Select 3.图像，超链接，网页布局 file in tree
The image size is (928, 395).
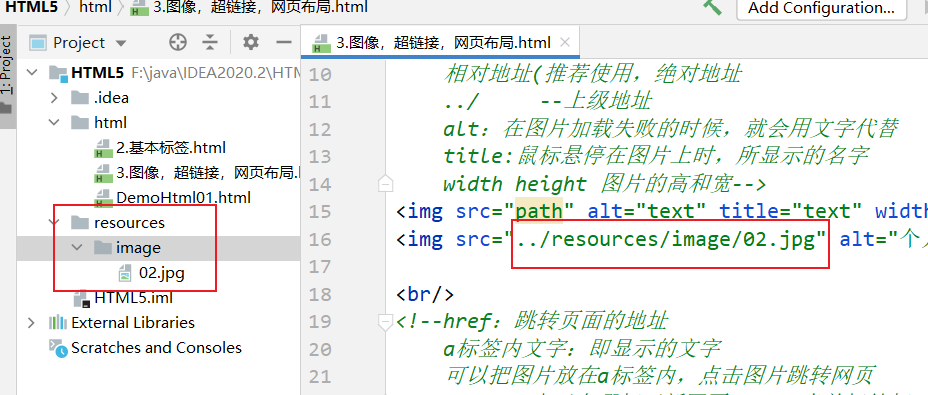pyautogui.click(x=208, y=173)
